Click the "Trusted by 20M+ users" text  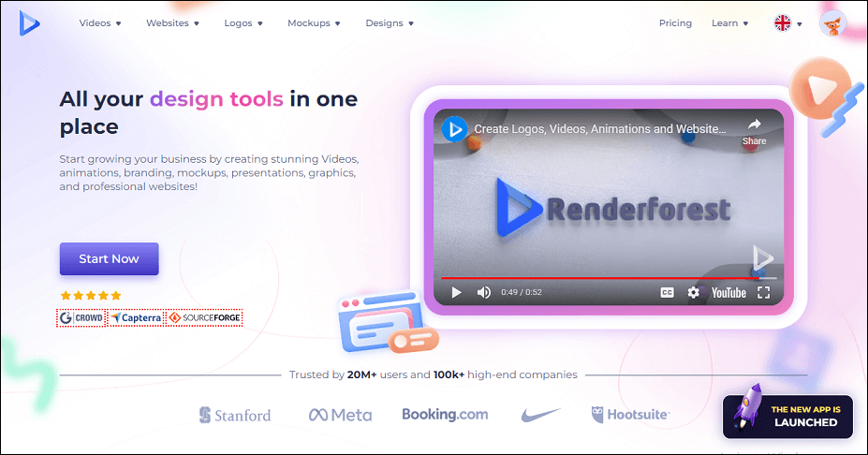[x=433, y=374]
